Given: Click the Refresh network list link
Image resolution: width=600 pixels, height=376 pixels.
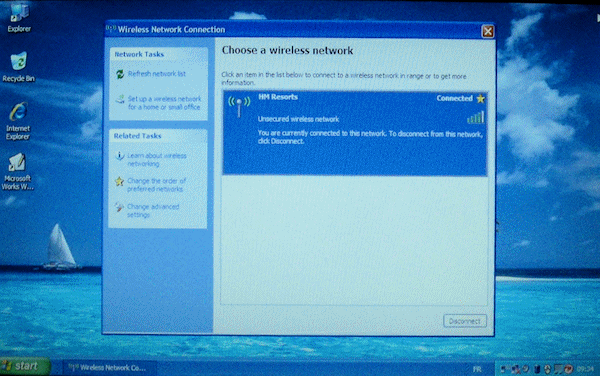Looking at the screenshot, I should (x=157, y=74).
